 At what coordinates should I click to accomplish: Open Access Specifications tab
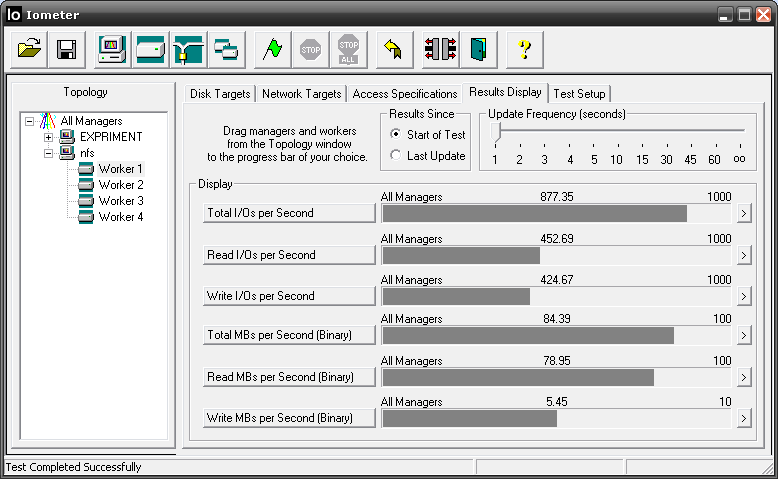[405, 94]
